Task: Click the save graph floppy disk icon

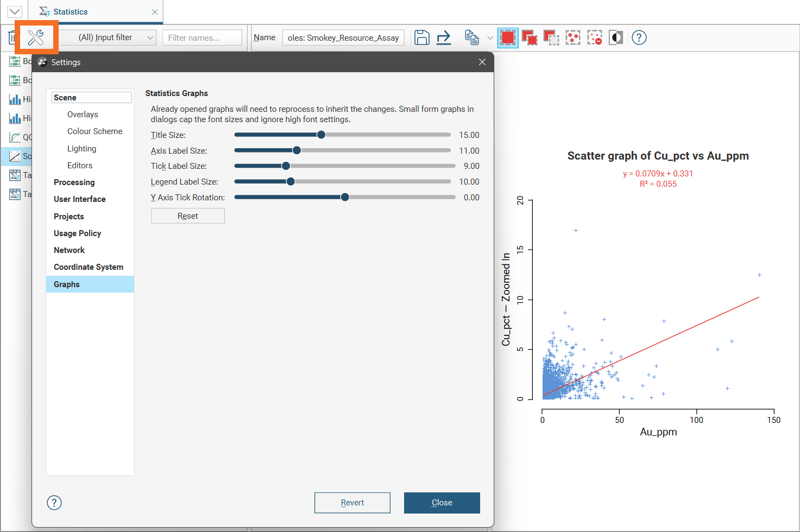Action: 421,37
